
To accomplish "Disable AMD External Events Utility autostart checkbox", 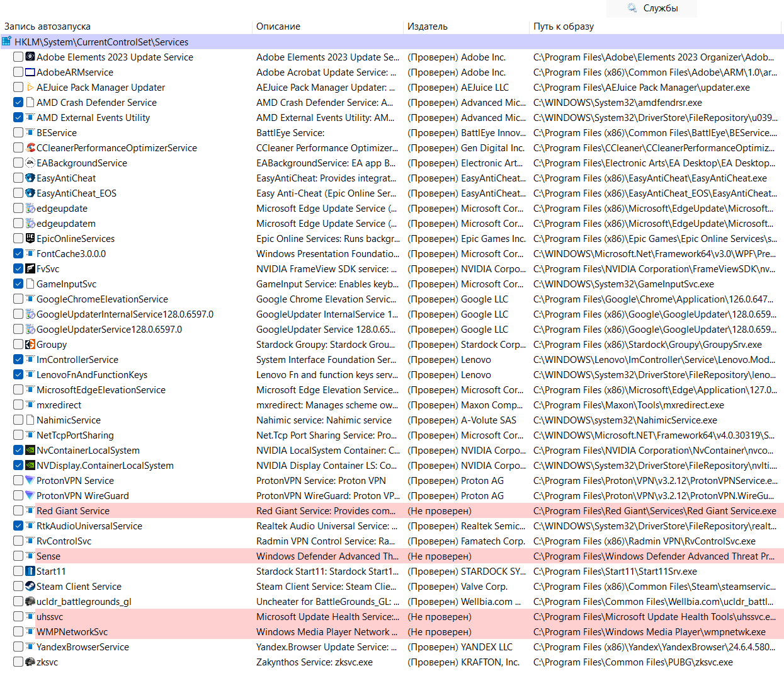I will pyautogui.click(x=18, y=117).
